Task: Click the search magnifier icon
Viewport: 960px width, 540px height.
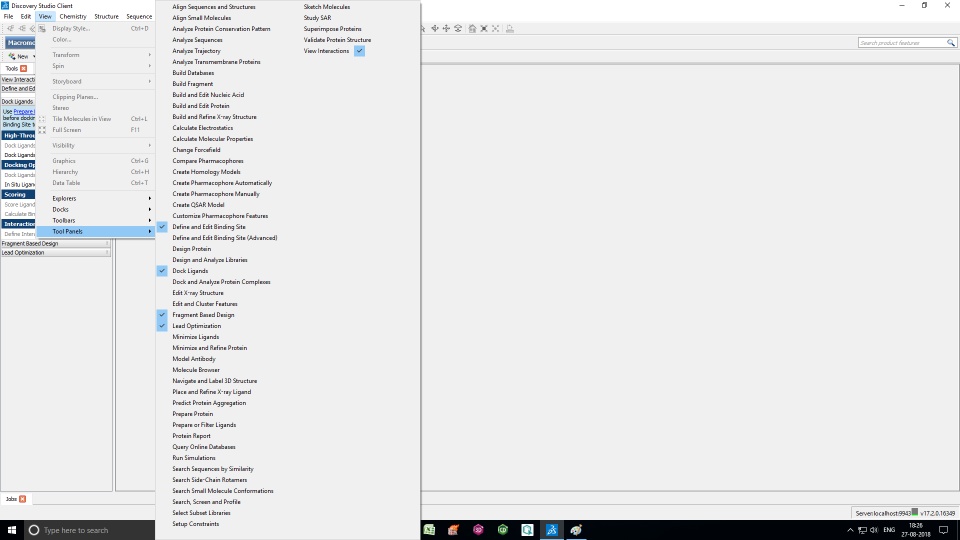Action: point(951,43)
